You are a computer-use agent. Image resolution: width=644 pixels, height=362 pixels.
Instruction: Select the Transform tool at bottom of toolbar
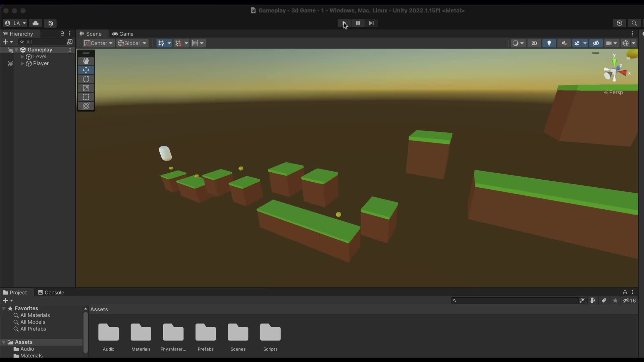[86, 106]
